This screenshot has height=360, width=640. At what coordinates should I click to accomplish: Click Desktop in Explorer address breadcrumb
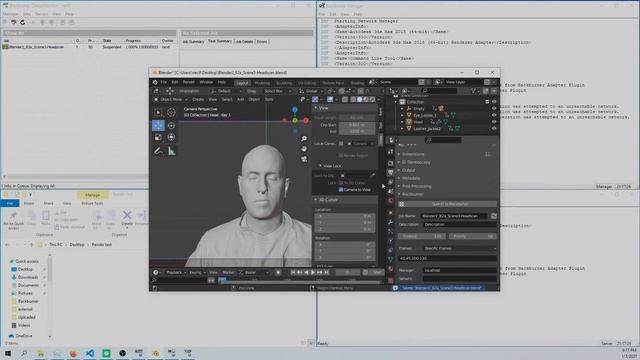click(77, 244)
